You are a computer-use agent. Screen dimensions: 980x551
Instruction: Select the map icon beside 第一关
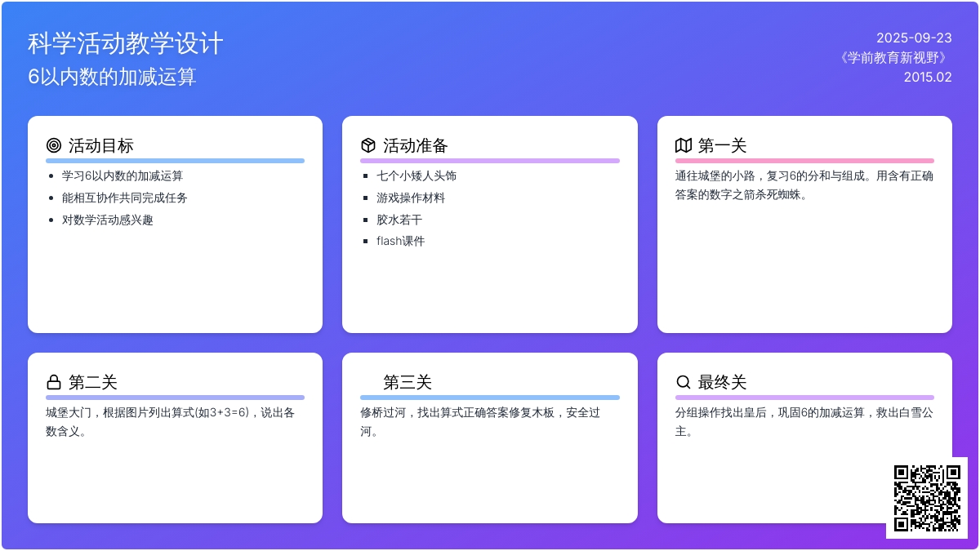684,145
